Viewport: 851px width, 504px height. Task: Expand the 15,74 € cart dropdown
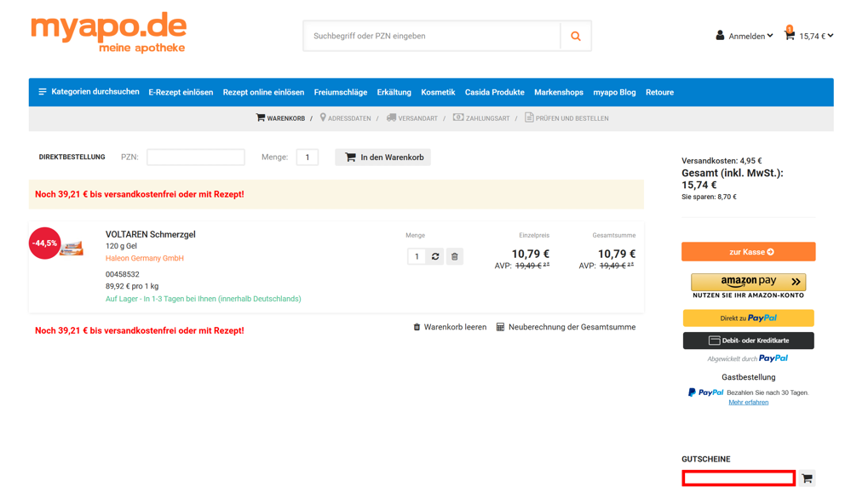coord(816,37)
